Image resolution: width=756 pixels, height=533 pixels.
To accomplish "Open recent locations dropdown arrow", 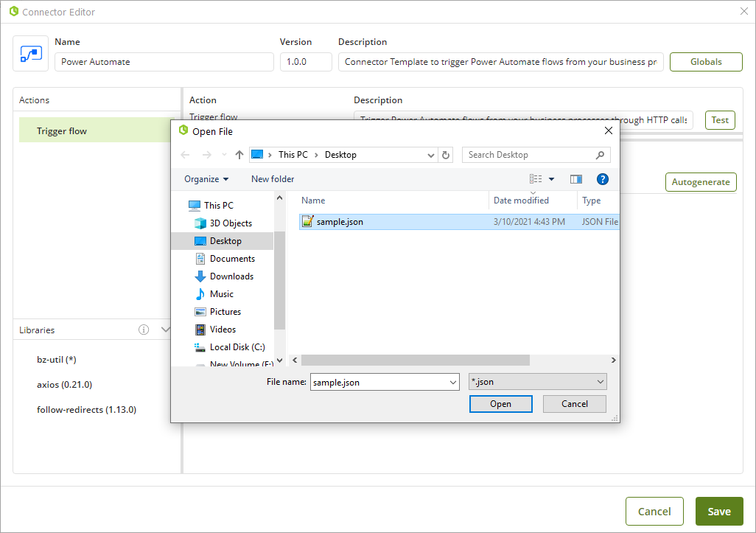I will pos(224,155).
